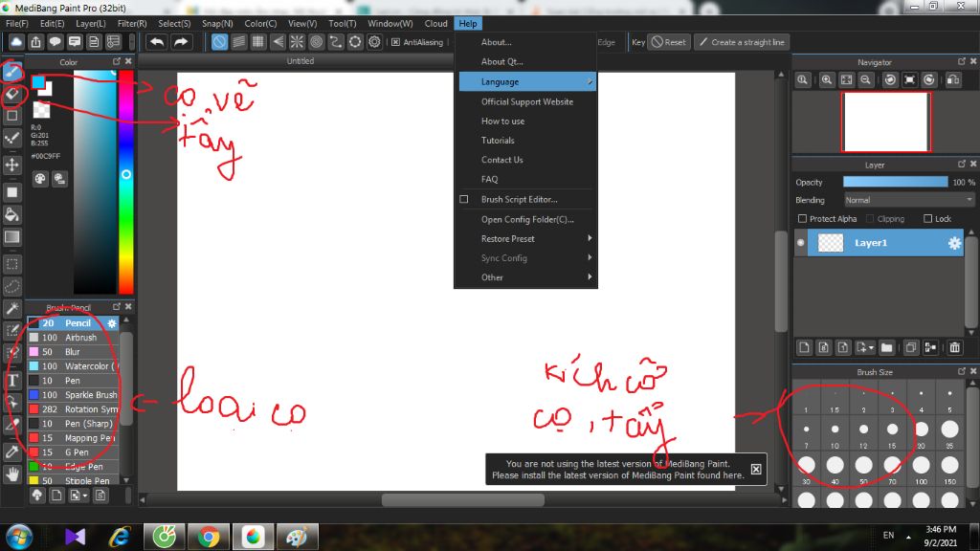Viewport: 980px width, 551px height.
Task: Toggle Layer1 visibility dot
Action: click(801, 243)
